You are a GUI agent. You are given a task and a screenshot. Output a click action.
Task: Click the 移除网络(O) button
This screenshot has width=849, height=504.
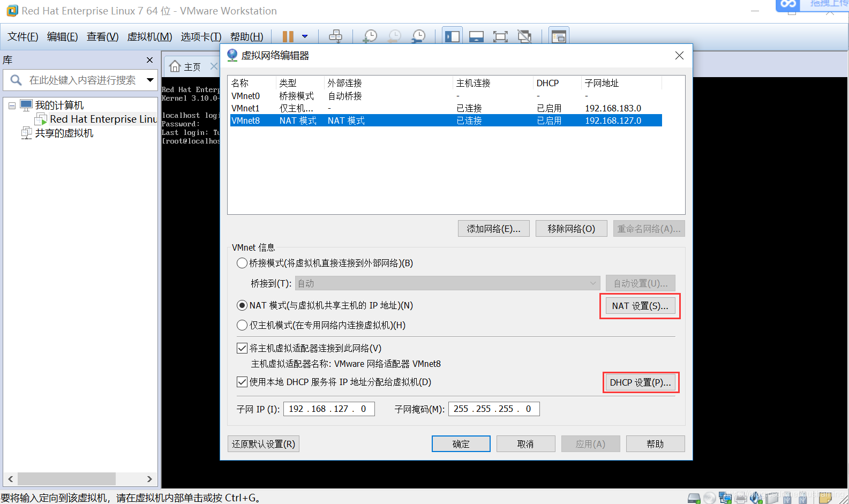[571, 229]
